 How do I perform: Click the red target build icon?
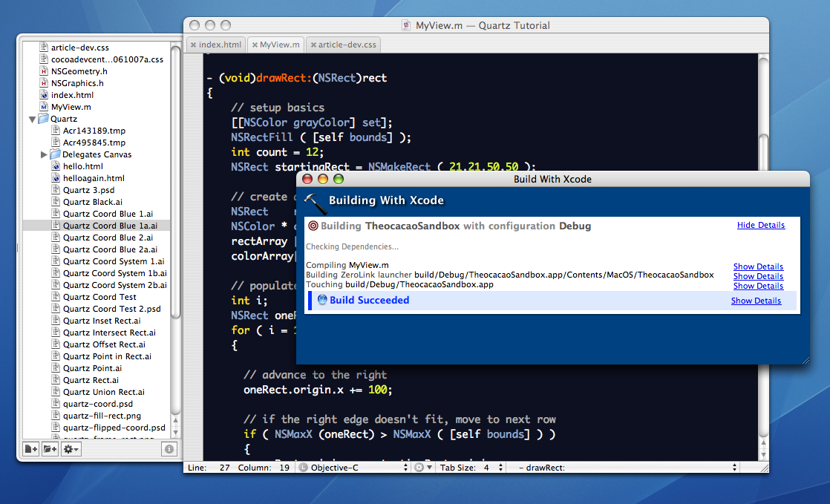coord(313,226)
